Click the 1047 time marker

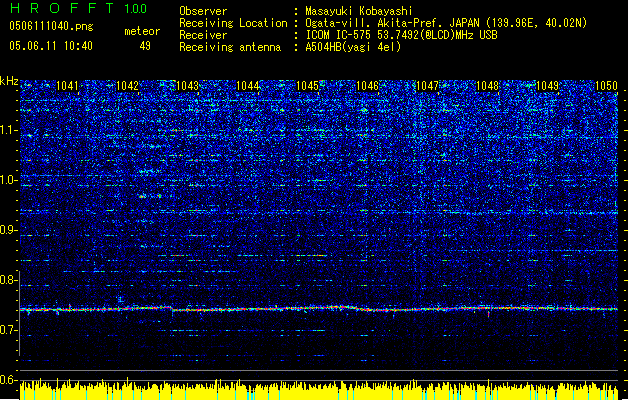point(428,86)
